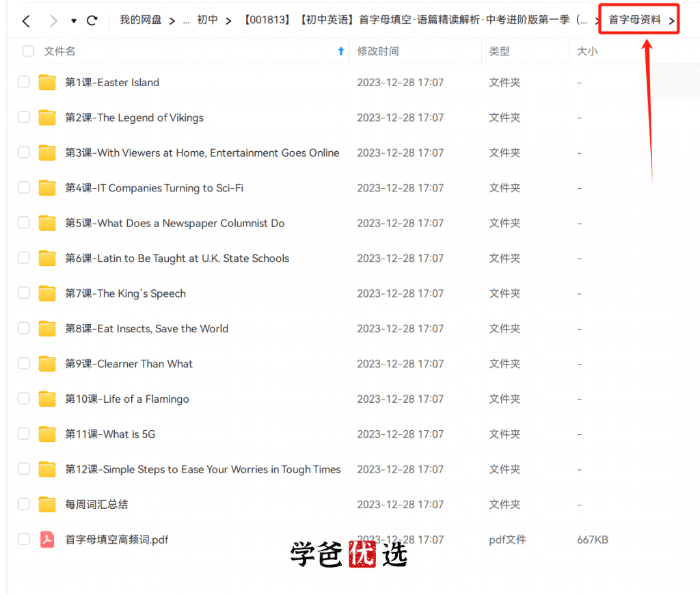Select the checkbox for 第7课-The King's Speech
Viewport: 700px width, 595px height.
24,293
